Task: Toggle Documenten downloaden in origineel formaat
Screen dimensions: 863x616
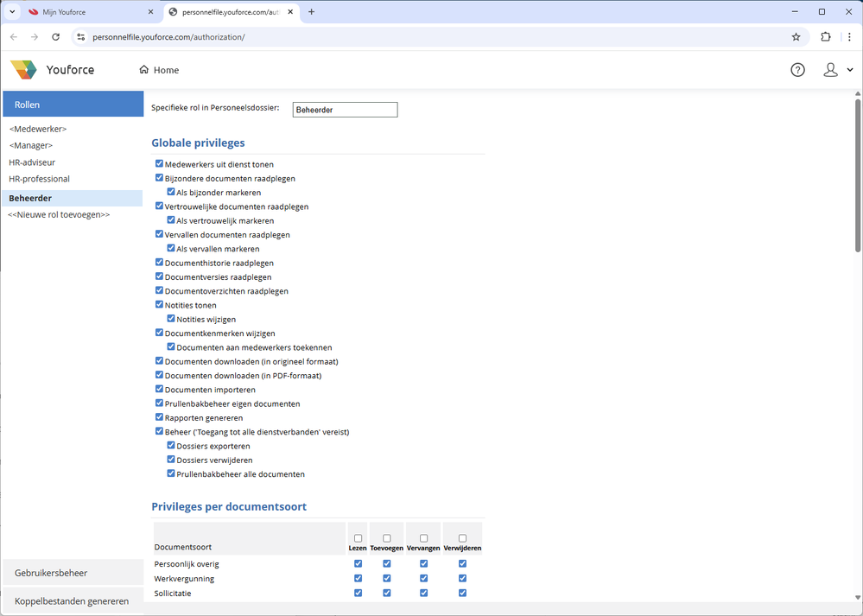Action: click(x=159, y=360)
